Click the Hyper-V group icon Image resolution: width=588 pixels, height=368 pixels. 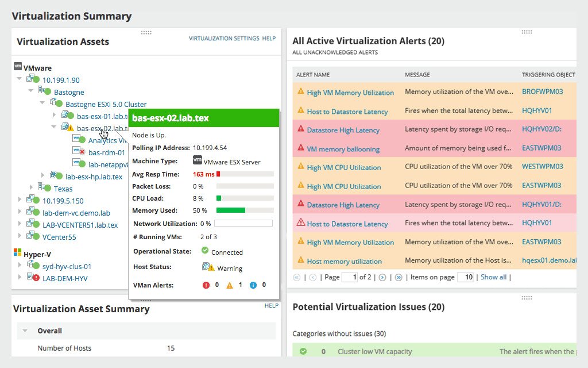click(x=18, y=252)
